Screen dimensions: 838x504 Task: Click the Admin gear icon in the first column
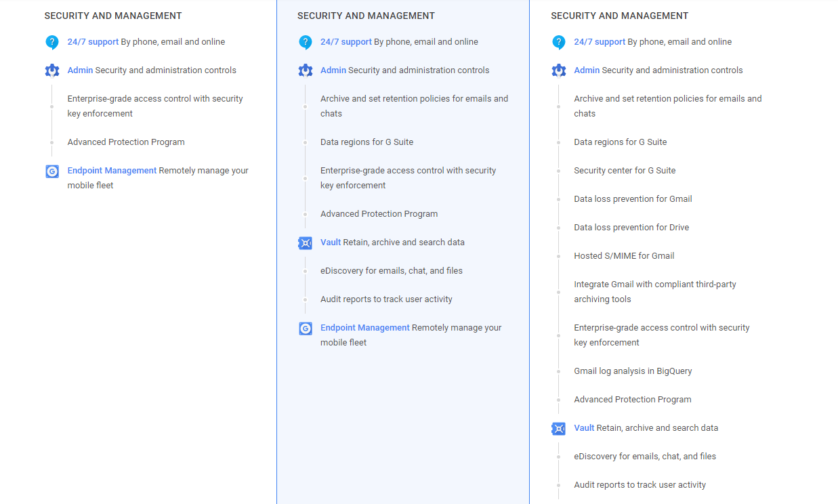[52, 70]
